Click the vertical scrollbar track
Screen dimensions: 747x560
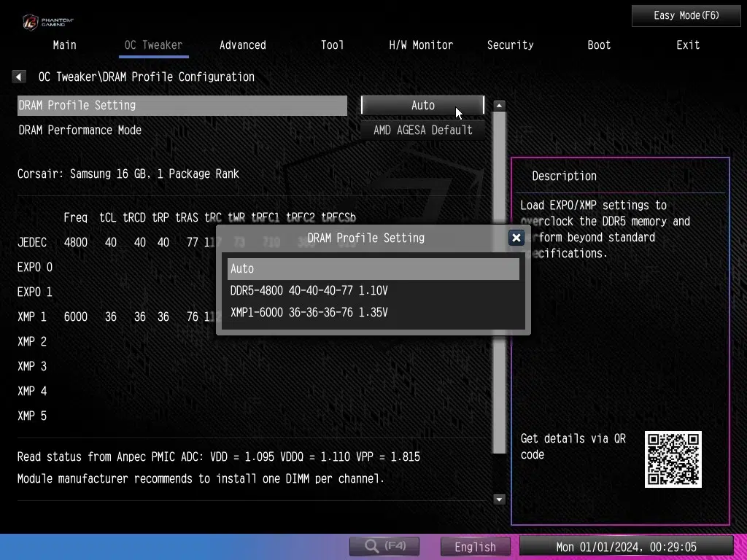499,292
